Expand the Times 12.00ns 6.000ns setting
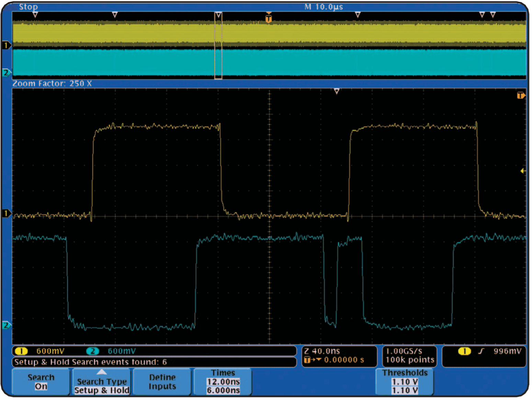Viewport: 532px width, 400px height. (x=223, y=382)
